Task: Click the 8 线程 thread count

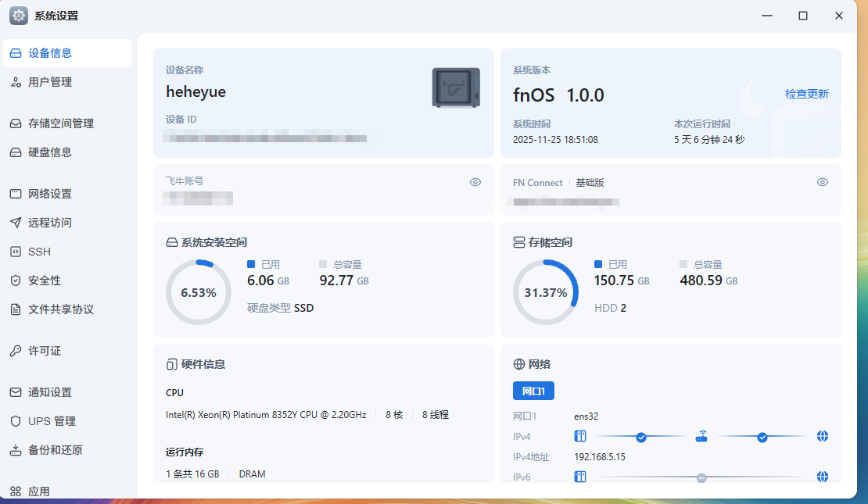Action: click(435, 415)
